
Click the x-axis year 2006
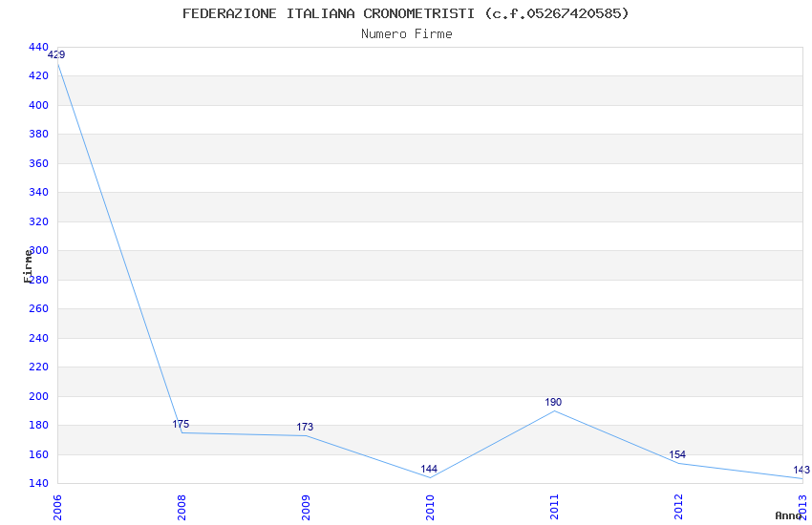click(x=57, y=508)
